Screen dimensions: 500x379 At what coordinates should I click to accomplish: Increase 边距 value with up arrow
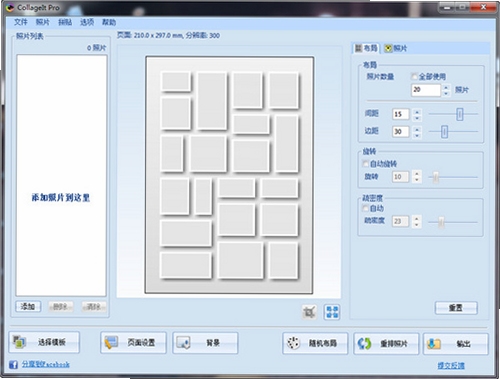point(417,129)
